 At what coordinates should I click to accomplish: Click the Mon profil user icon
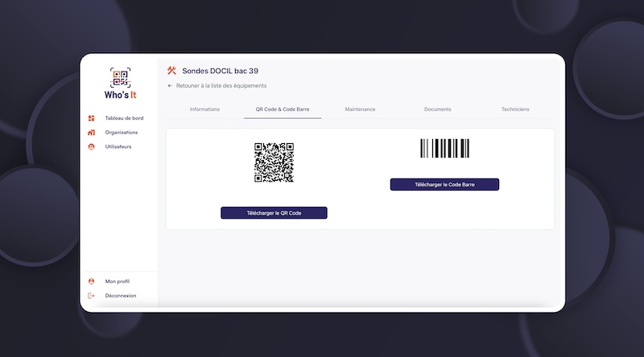pyautogui.click(x=91, y=281)
